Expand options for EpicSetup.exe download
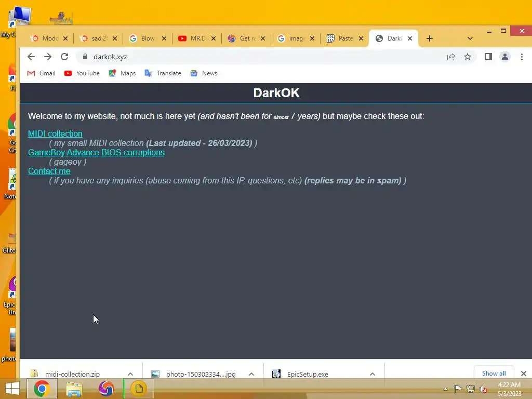532x399 pixels. click(x=372, y=374)
